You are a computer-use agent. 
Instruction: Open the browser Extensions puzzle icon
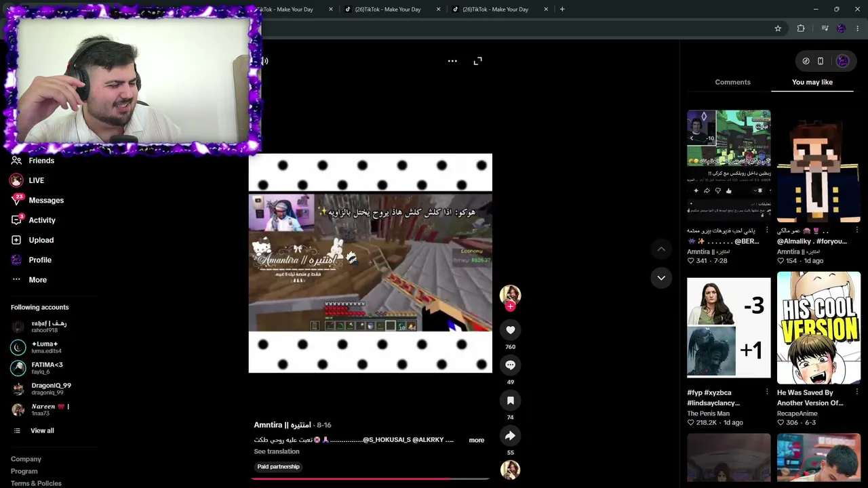pyautogui.click(x=801, y=28)
